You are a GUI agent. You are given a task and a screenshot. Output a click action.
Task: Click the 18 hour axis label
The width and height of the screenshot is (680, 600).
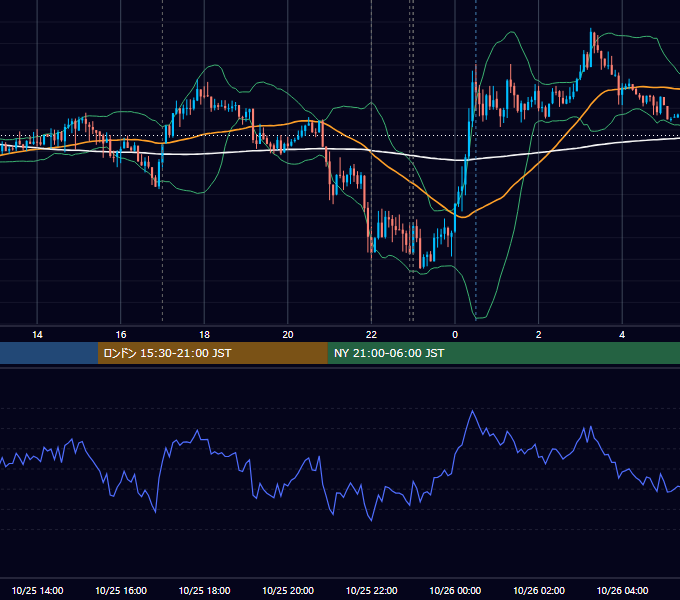(x=204, y=335)
